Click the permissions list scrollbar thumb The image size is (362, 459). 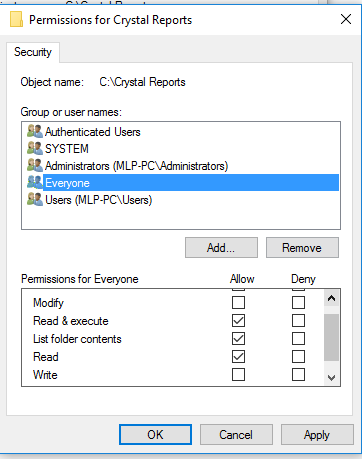[x=331, y=337]
